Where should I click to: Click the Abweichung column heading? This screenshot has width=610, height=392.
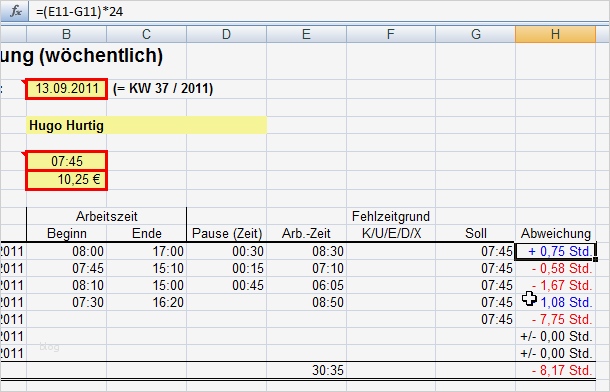(x=556, y=233)
